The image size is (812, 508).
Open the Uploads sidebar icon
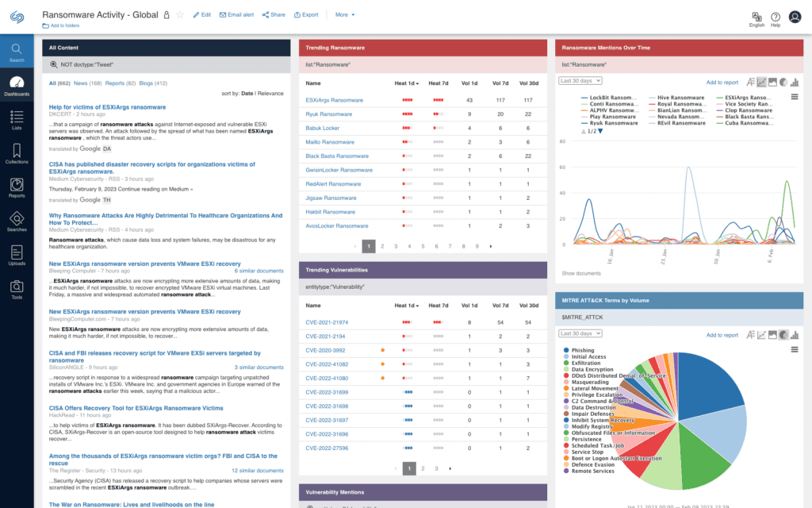coord(17,255)
